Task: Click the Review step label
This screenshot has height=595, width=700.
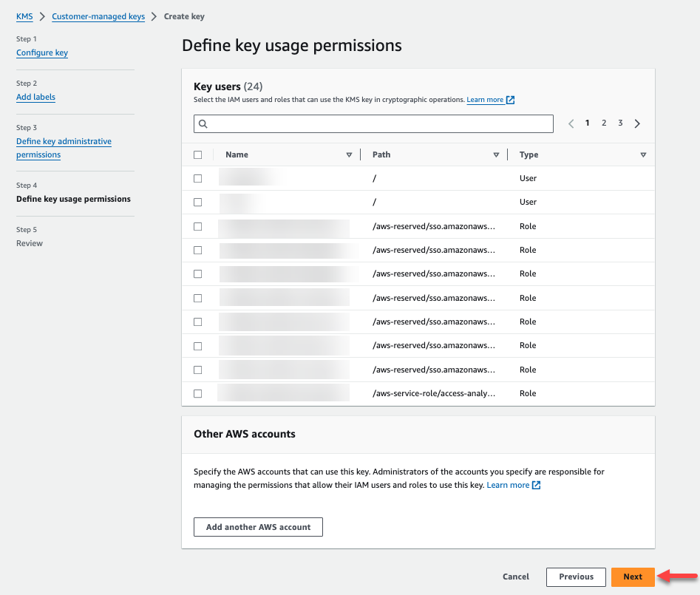Action: 30,243
